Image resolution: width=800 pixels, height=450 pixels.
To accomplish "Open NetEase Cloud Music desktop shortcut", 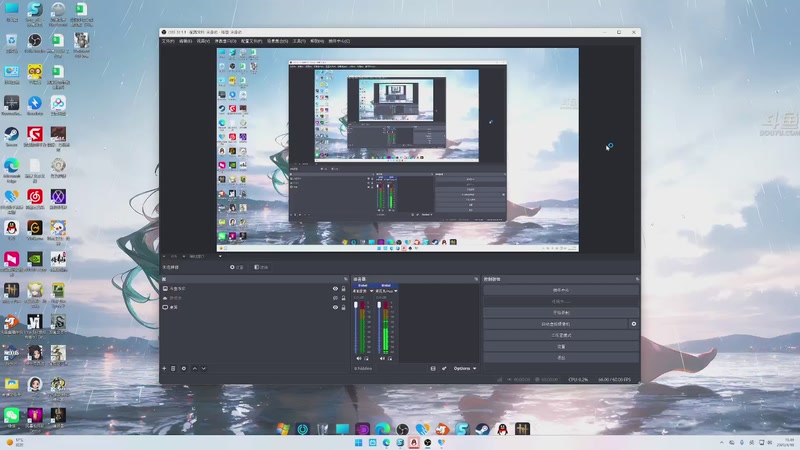I will 35,198.
